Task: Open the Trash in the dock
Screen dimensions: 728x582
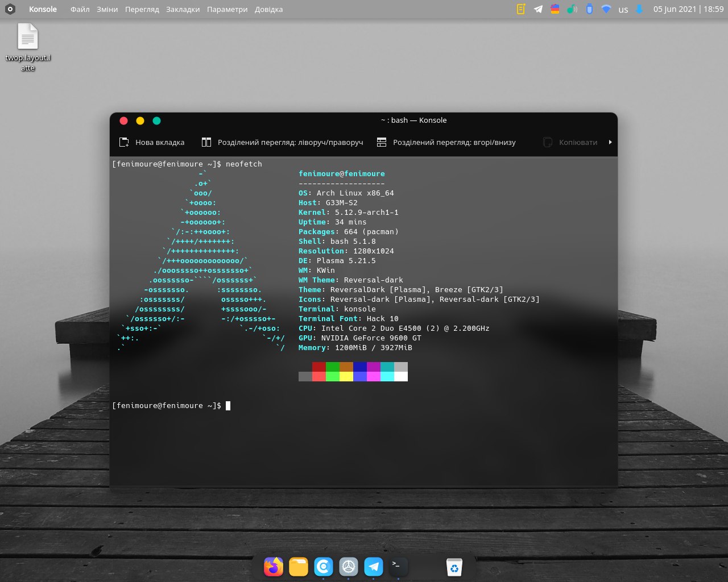Action: tap(454, 567)
